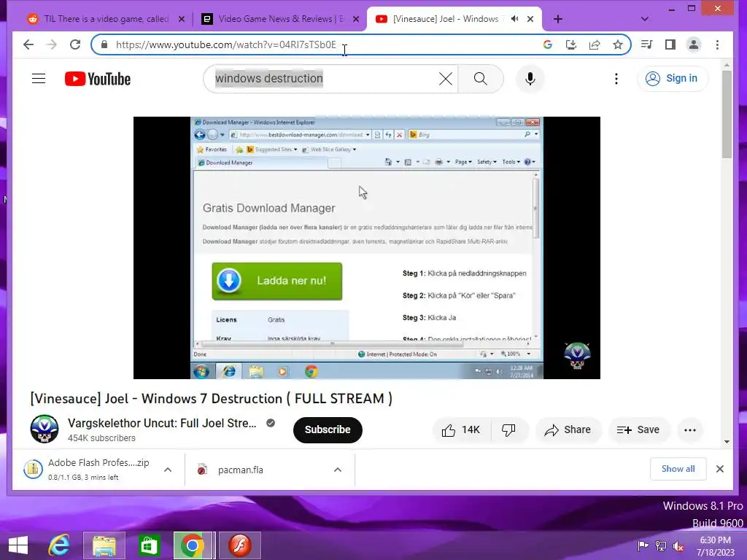This screenshot has height=560, width=747.
Task: Open the taskbar clock showing 6:30 PM
Action: coord(715,546)
